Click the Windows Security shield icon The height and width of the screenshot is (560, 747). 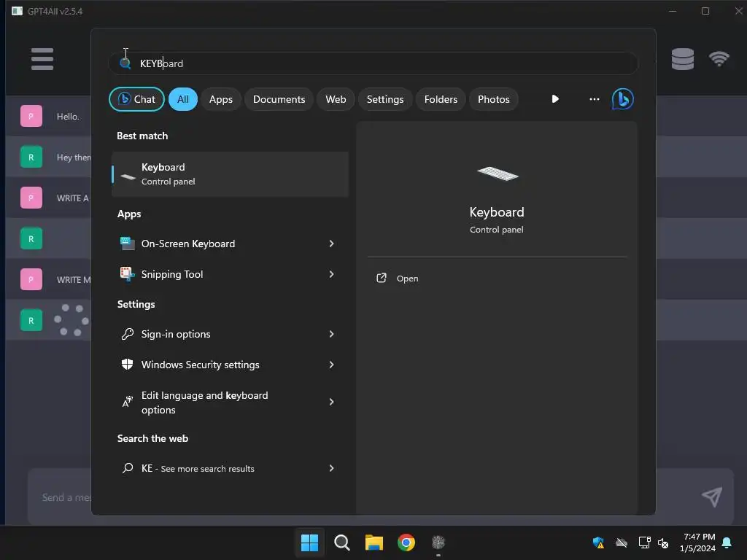(127, 365)
